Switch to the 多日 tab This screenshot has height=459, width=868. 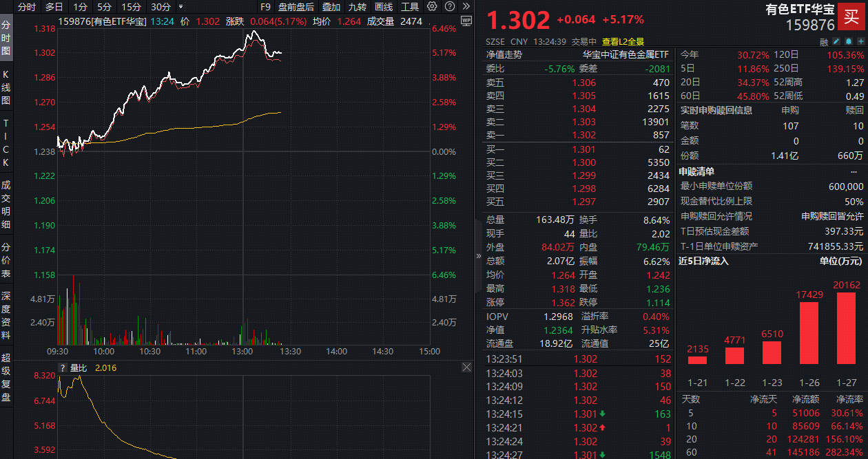point(53,7)
